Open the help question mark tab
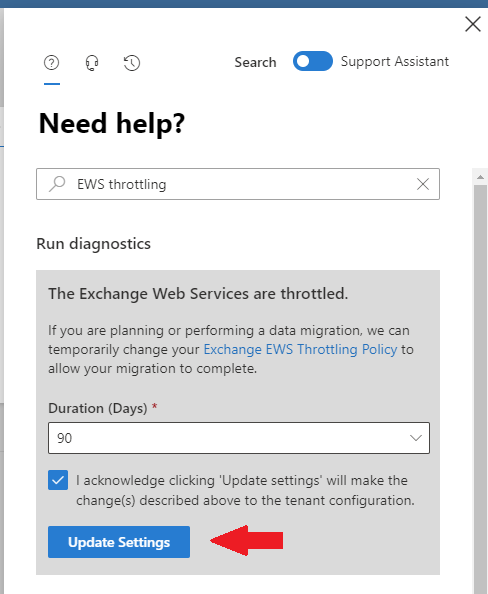 coord(52,63)
